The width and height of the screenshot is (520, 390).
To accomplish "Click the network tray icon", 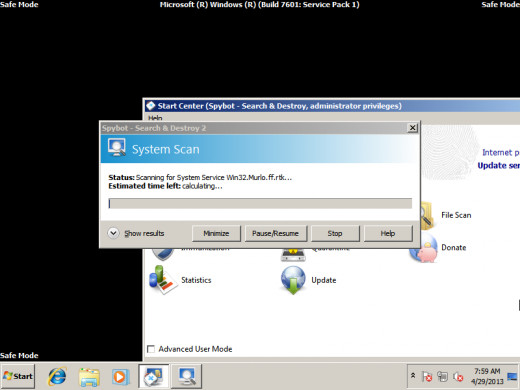I will [442, 377].
